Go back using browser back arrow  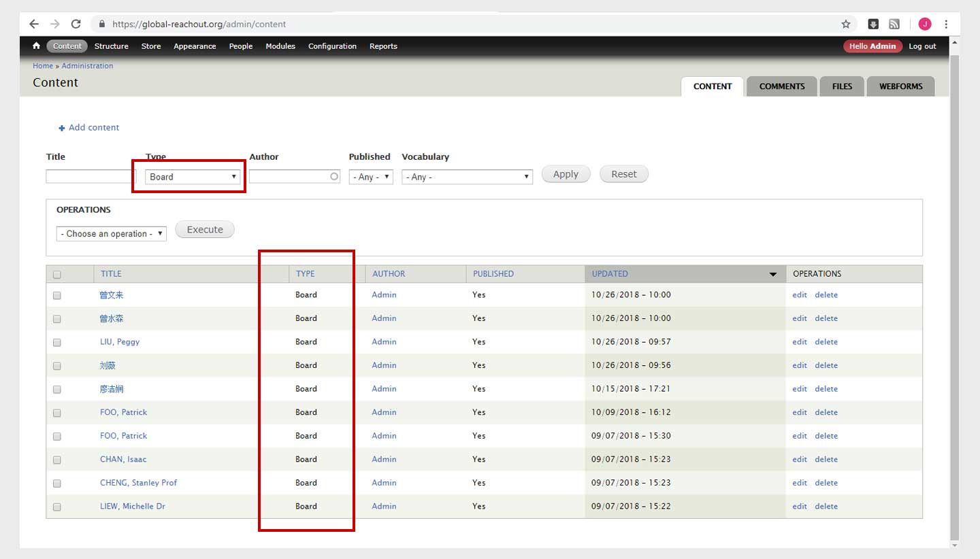click(x=34, y=24)
